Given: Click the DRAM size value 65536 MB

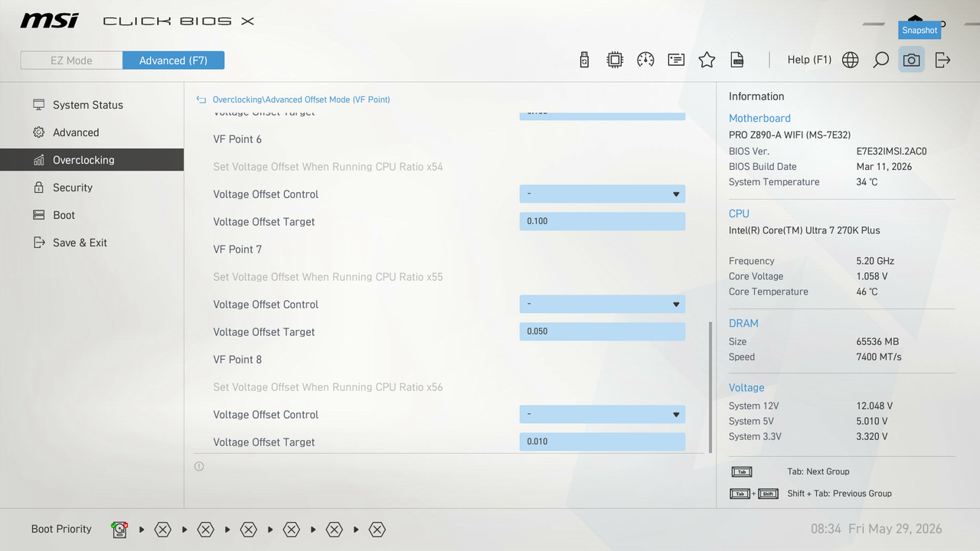Looking at the screenshot, I should click(877, 342).
